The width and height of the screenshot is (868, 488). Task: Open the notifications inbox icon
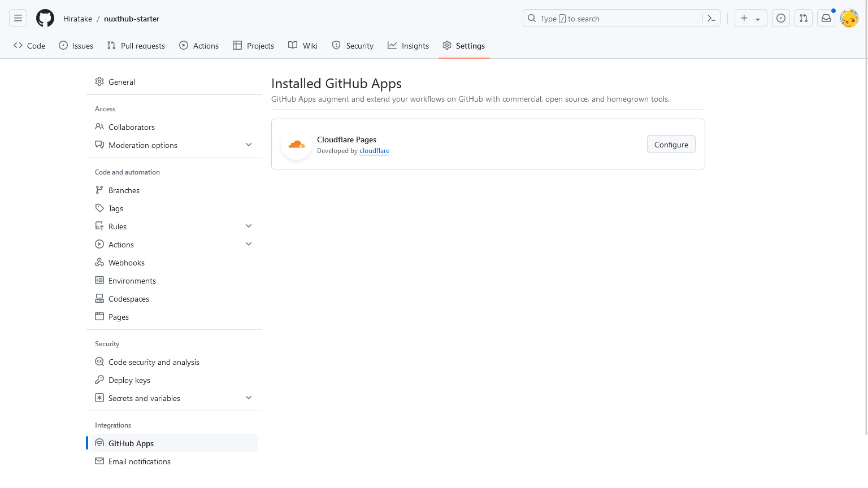coord(826,18)
